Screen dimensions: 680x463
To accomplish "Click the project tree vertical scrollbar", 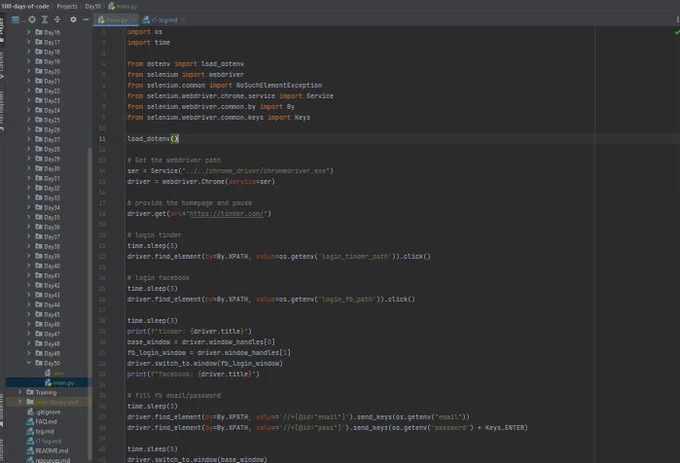I will pos(90,303).
